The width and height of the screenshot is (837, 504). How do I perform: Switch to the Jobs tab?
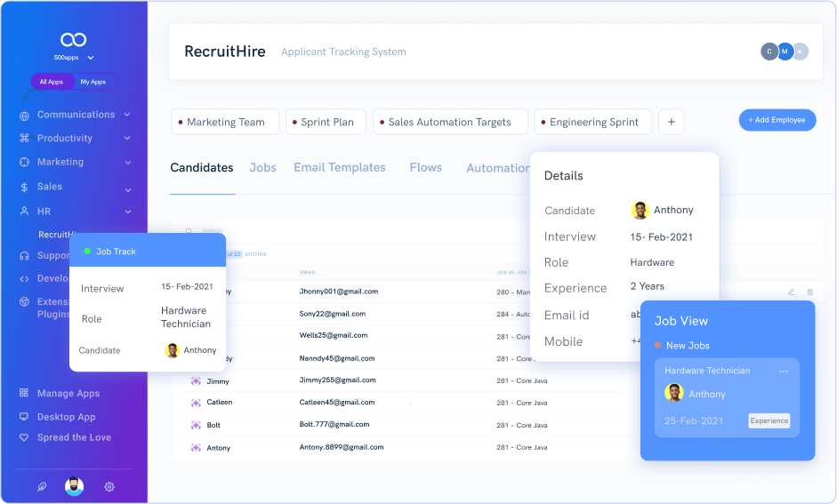point(262,168)
